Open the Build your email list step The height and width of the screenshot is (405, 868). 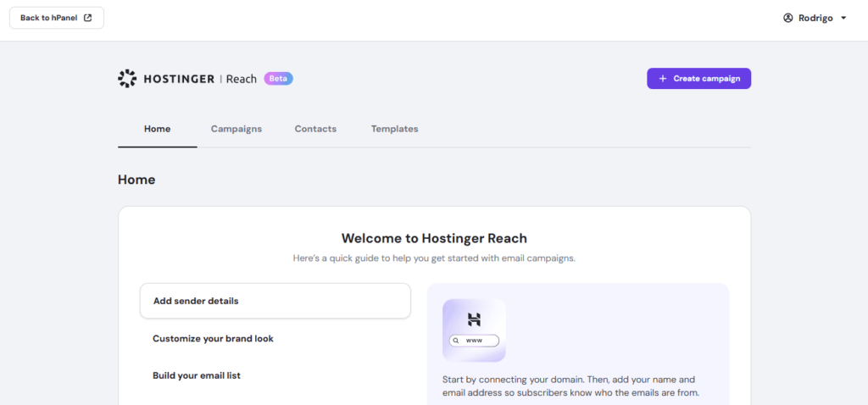point(197,375)
